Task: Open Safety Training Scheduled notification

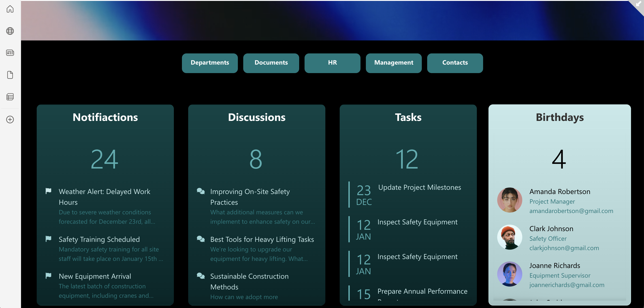Action: point(99,239)
